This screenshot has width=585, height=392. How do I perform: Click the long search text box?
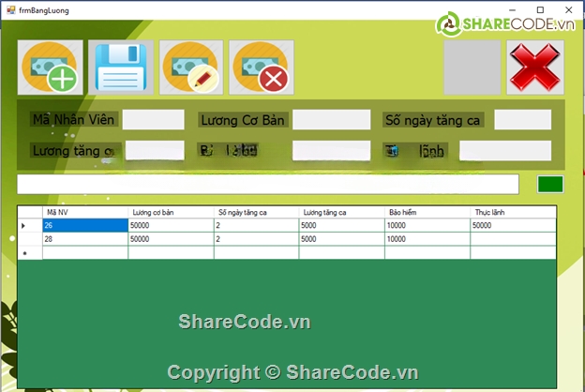coord(268,184)
